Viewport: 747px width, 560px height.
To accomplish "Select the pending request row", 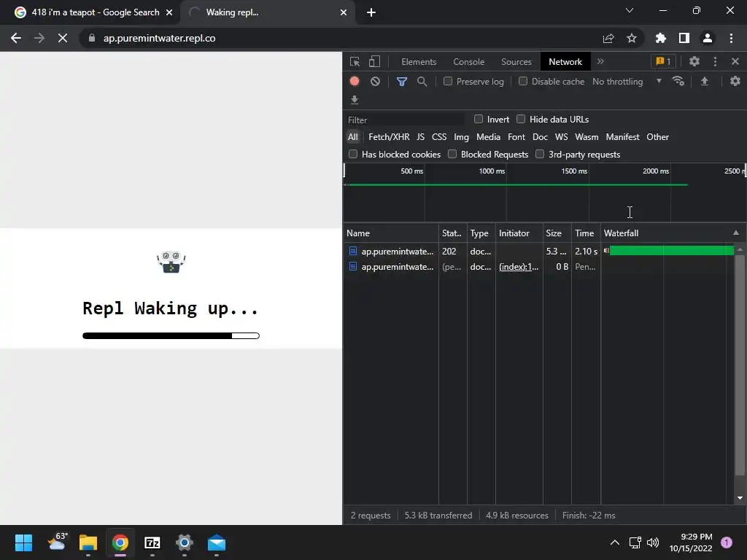I will point(538,267).
